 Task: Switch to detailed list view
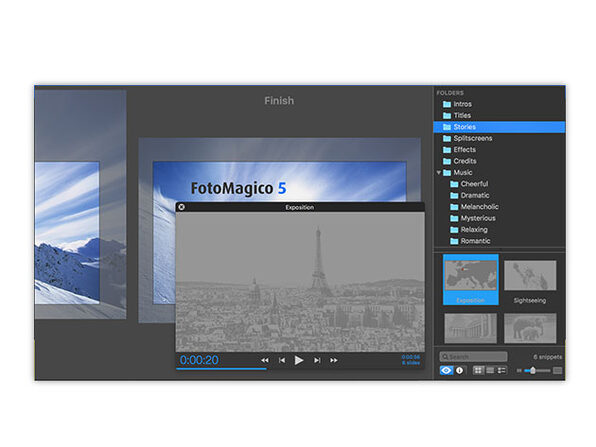(502, 370)
